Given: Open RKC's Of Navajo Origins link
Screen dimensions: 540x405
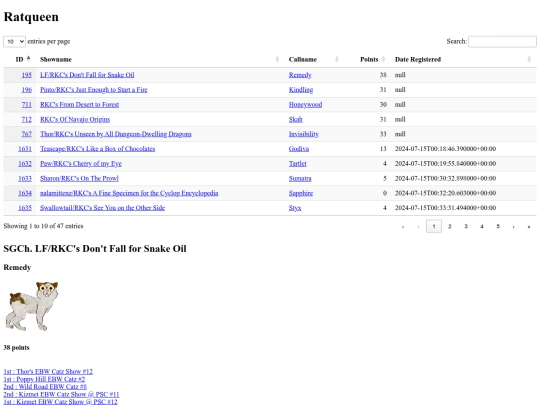Looking at the screenshot, I should [x=75, y=120].
